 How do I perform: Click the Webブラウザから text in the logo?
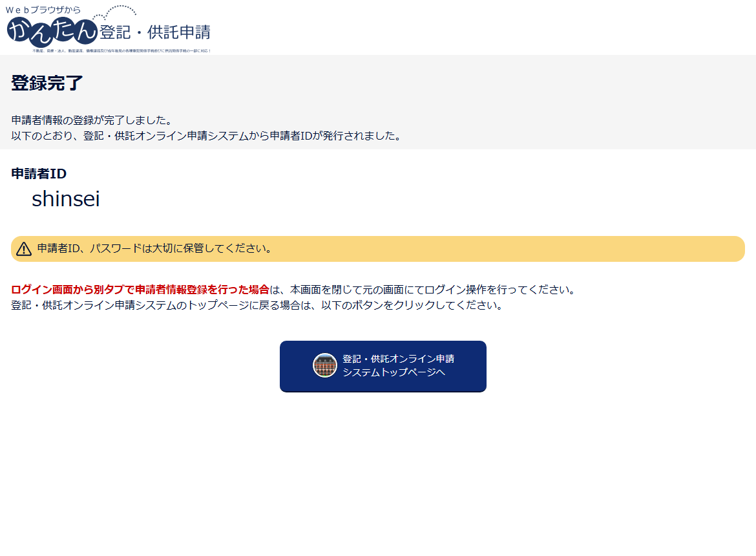(x=43, y=10)
